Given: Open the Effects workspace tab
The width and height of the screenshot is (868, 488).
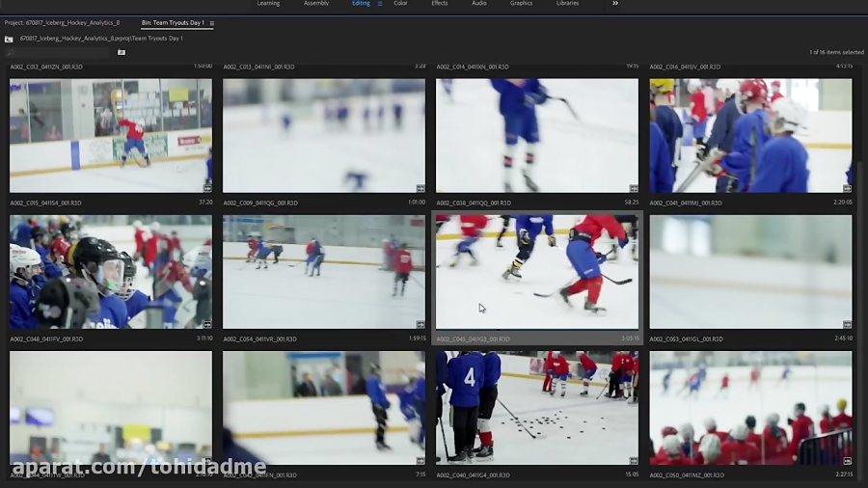Looking at the screenshot, I should [440, 3].
